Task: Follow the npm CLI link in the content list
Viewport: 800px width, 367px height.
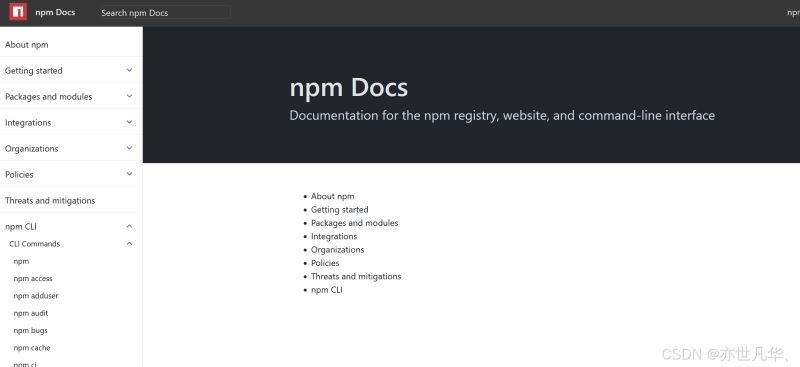Action: [x=327, y=289]
